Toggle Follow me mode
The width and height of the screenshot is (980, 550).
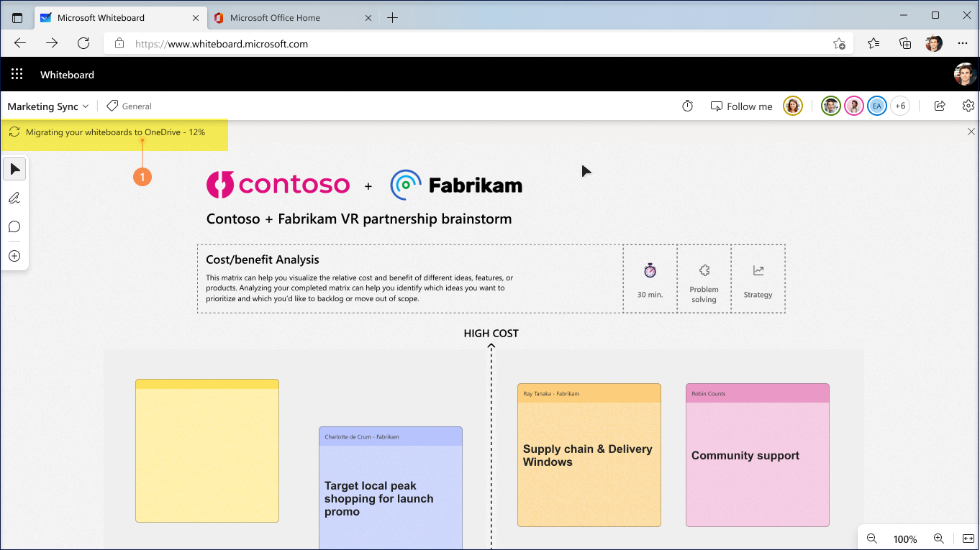coord(741,106)
